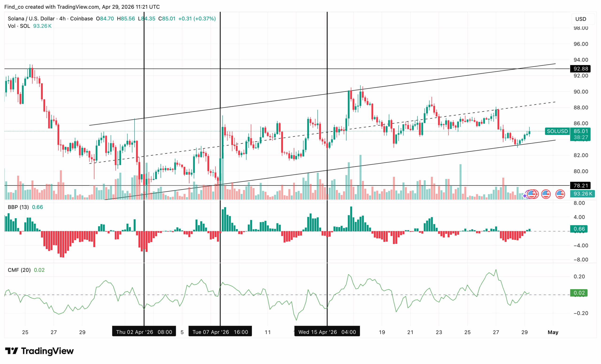Click the TradingView logo at the bottom
601x364 pixels.
[39, 351]
